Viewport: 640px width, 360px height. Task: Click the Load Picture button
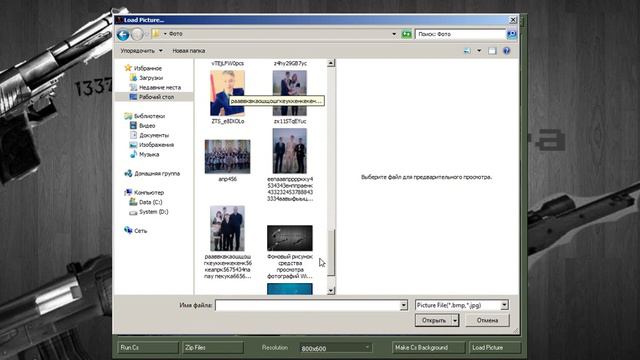tap(495, 348)
